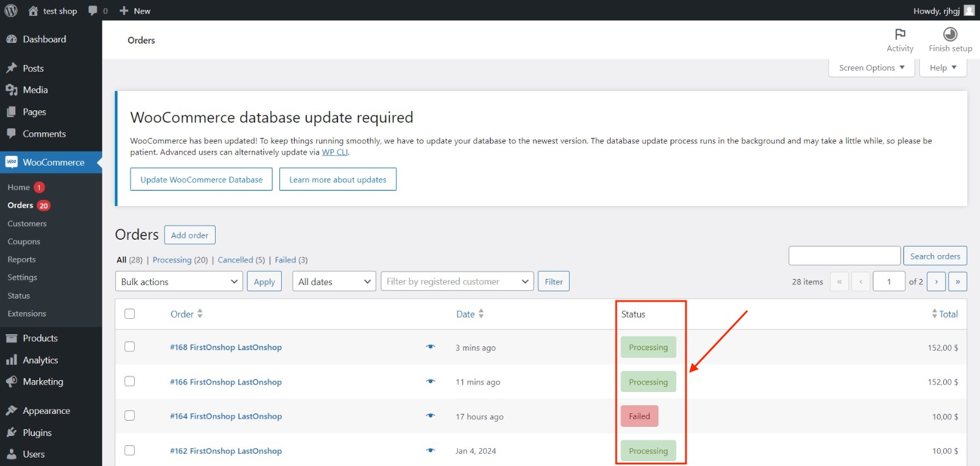Tick the checkbox for order #162
The width and height of the screenshot is (980, 466).
pyautogui.click(x=130, y=451)
